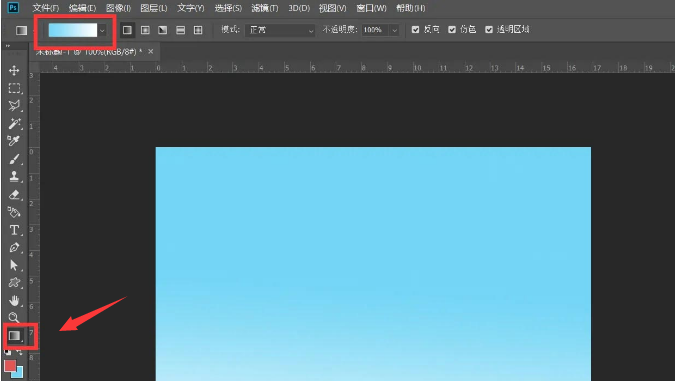
Task: Open the red foreground color swatch
Action: (9, 366)
